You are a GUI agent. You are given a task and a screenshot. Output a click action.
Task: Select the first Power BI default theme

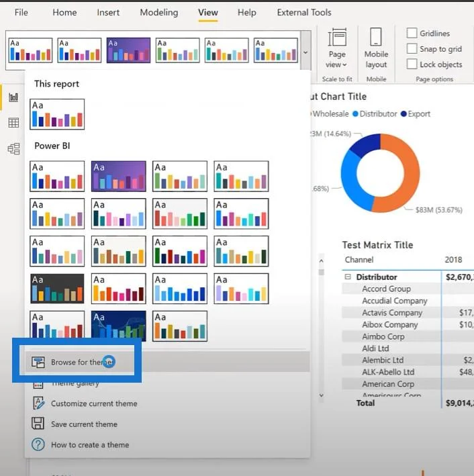(57, 177)
